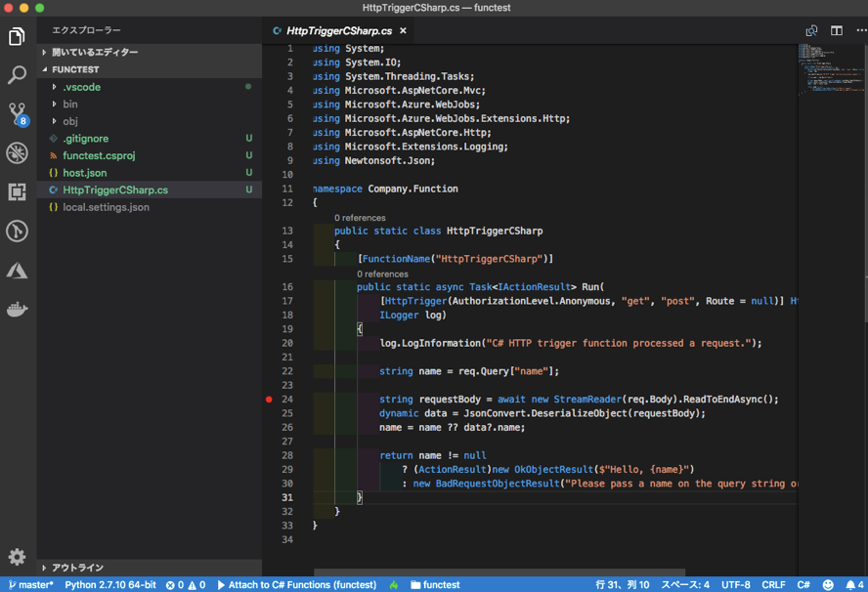Open the Extensions view icon
The image size is (868, 592).
[x=17, y=191]
